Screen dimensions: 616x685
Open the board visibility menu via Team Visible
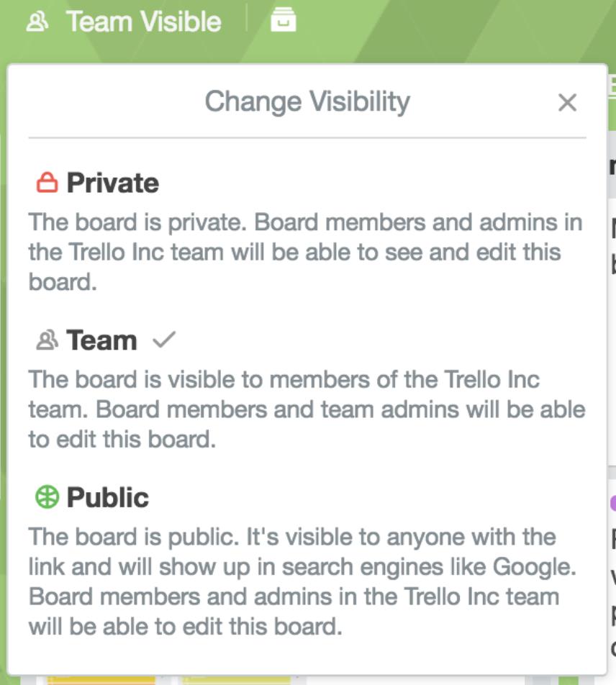point(143,21)
